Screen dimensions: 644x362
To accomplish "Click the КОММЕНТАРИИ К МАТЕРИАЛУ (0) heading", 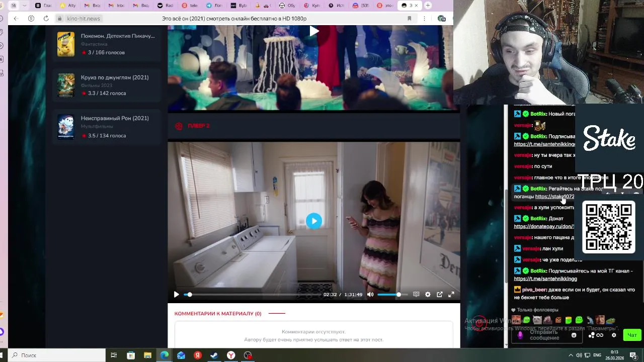I will tap(218, 313).
